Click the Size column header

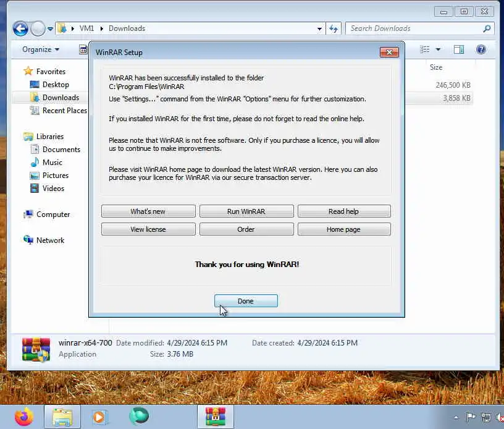[436, 67]
